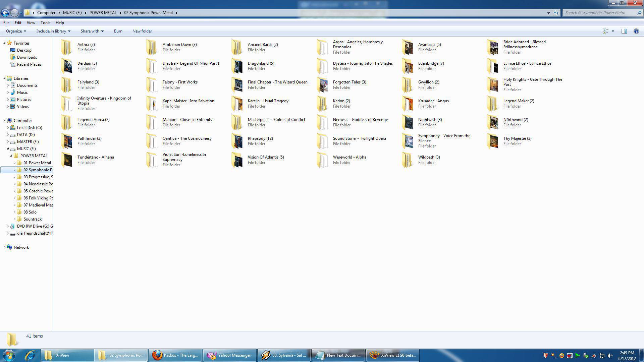Viewport: 644px width, 362px height.
Task: Click the Back navigation arrow
Action: 5,13
